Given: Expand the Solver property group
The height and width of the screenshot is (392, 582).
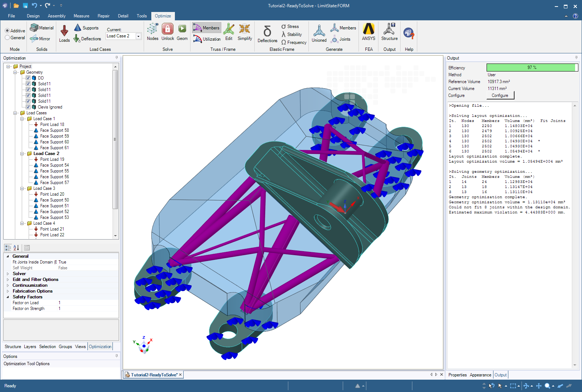Looking at the screenshot, I should point(8,274).
